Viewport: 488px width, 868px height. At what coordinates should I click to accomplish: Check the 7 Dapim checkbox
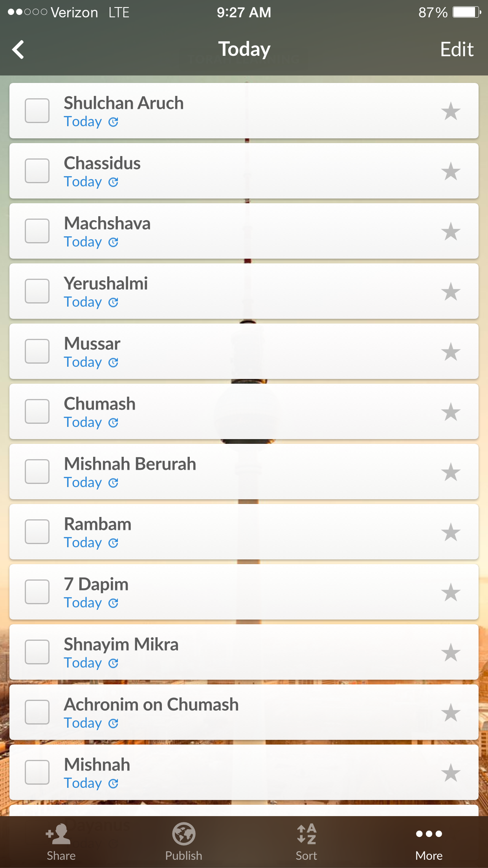tap(37, 592)
